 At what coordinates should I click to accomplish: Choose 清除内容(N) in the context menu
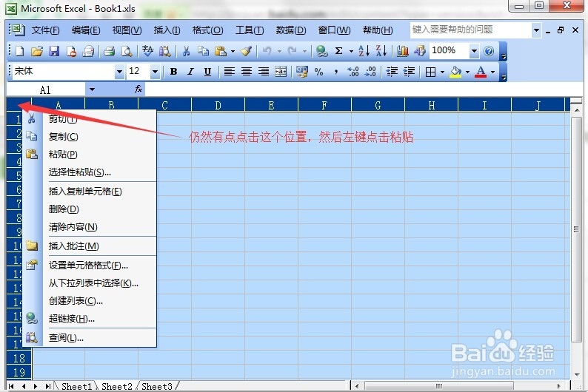click(x=90, y=226)
